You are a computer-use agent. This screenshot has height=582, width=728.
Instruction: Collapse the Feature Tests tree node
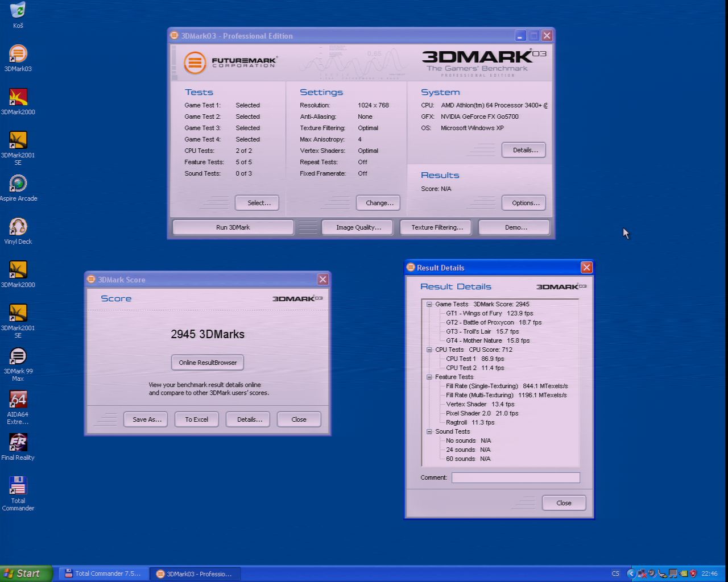[x=429, y=377]
